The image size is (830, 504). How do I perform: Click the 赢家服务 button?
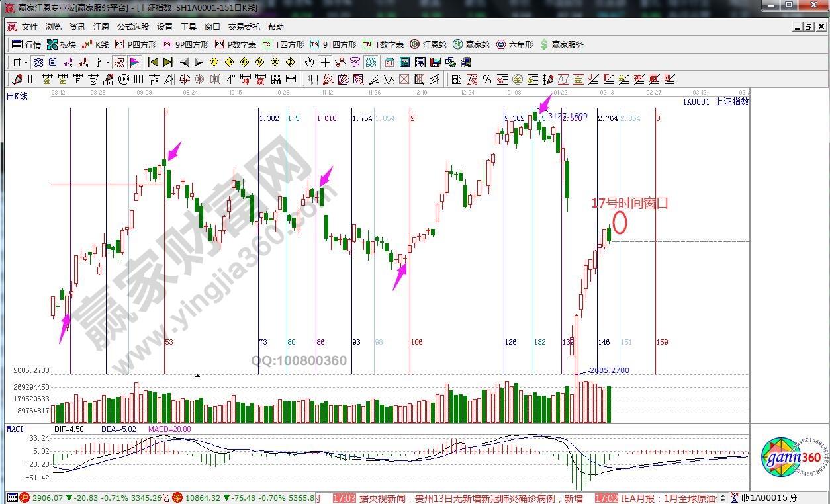point(562,45)
